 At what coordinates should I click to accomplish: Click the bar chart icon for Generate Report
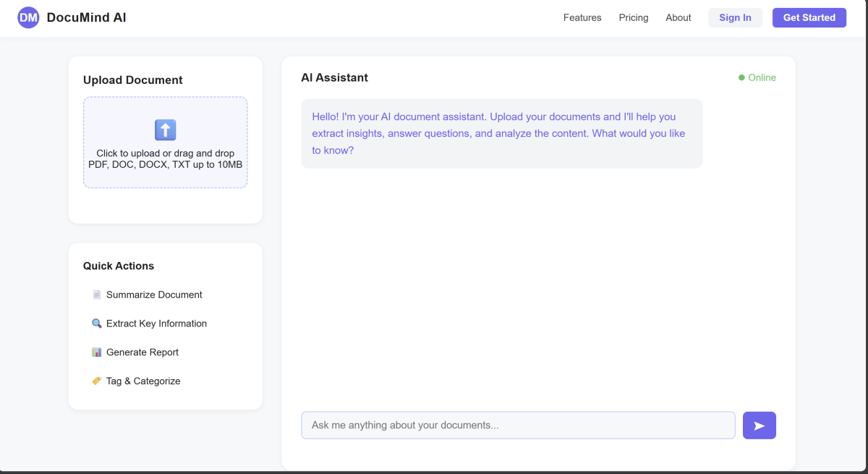[97, 352]
